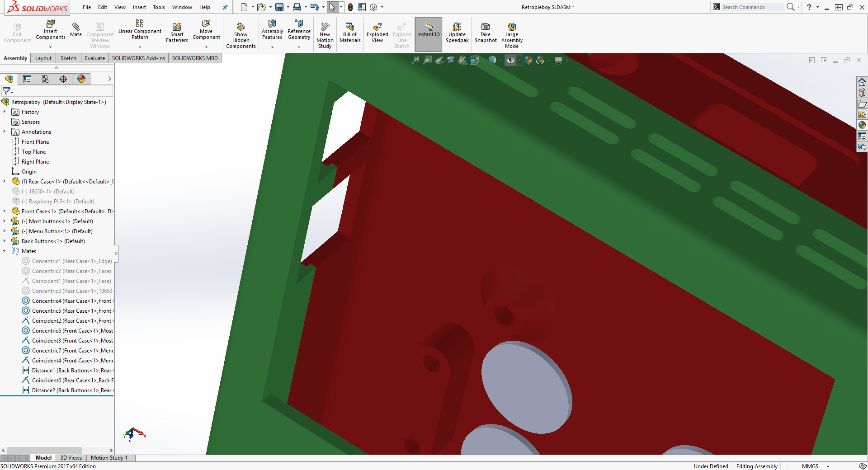Click the Zoom to Fit icon
The width and height of the screenshot is (868, 470).
415,60
